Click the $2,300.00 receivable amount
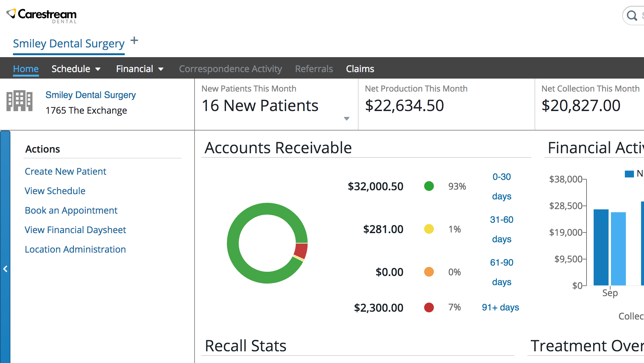 [x=379, y=307]
